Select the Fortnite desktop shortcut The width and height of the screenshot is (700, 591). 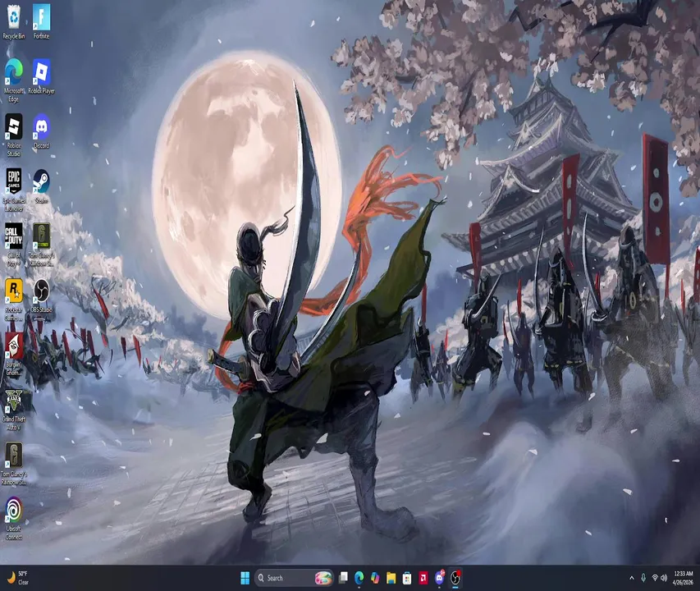click(42, 21)
